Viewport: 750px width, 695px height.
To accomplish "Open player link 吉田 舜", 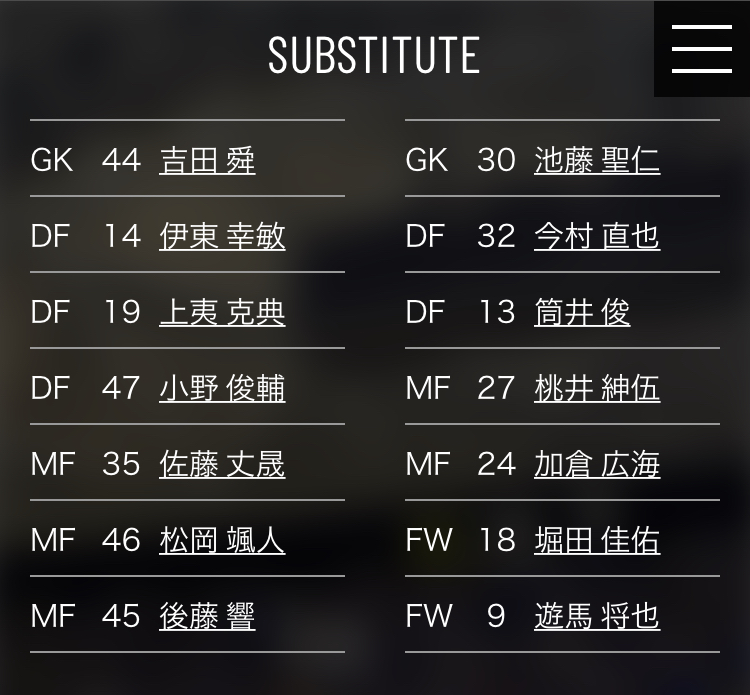I will [207, 160].
